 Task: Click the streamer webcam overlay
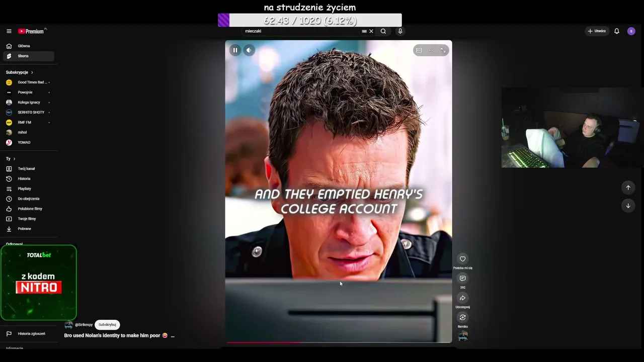click(x=573, y=128)
